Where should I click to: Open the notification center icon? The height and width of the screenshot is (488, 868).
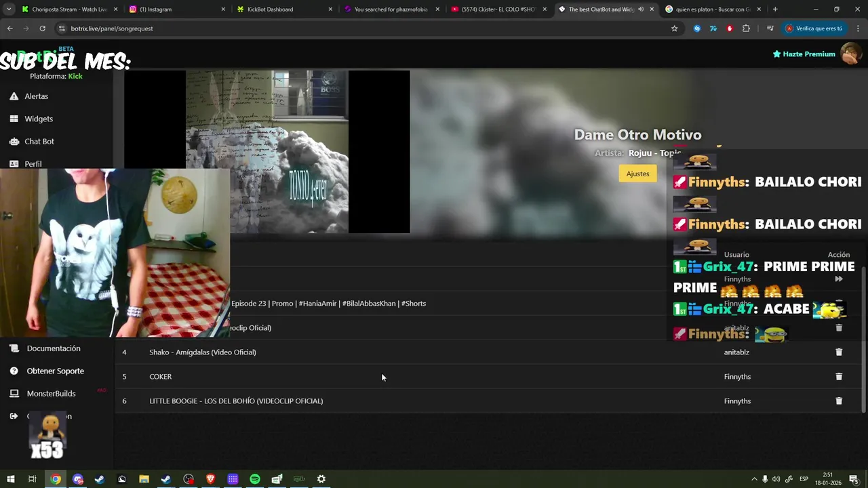pyautogui.click(x=854, y=479)
